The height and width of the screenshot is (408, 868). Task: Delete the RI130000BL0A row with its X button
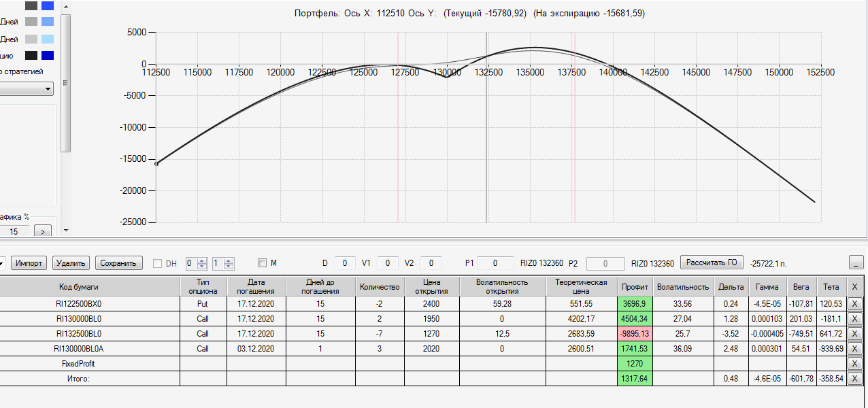pos(855,349)
